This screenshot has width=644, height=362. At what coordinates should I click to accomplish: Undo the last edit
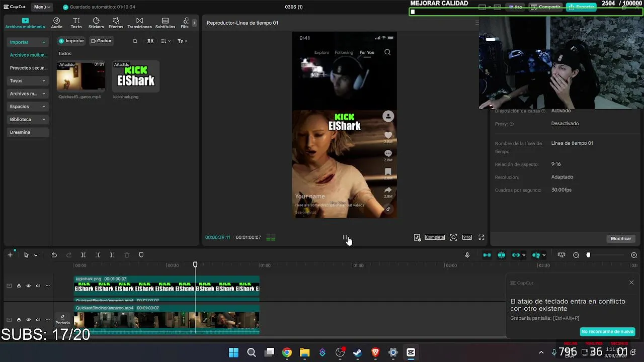[x=54, y=255]
